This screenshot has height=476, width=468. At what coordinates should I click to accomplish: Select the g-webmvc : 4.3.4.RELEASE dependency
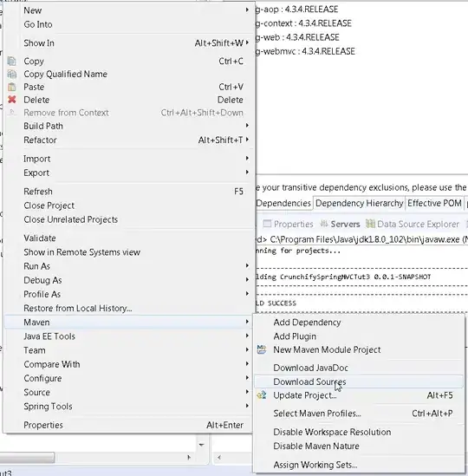(305, 51)
